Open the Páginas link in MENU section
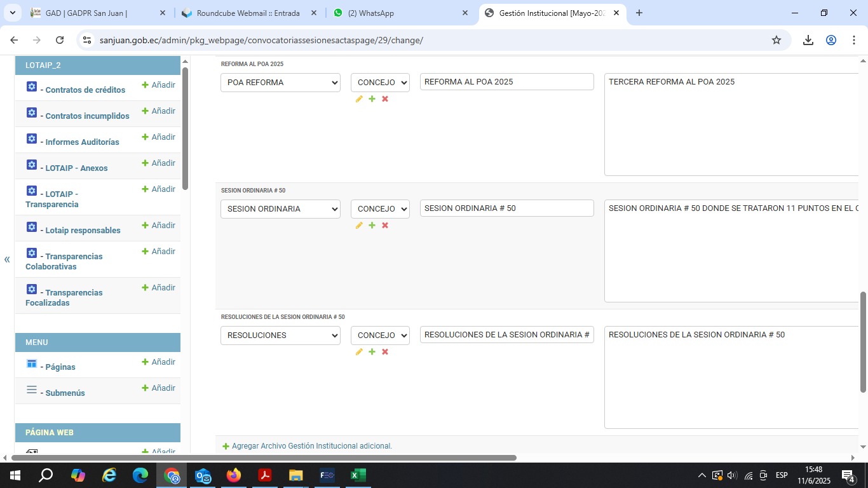868x488 pixels. tap(60, 367)
